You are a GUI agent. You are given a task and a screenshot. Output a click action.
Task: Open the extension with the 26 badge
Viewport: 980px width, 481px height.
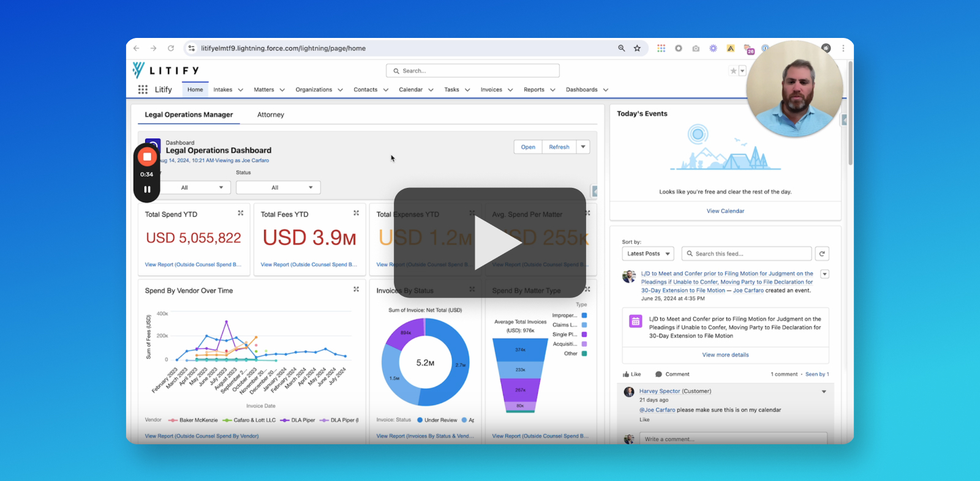pos(748,49)
